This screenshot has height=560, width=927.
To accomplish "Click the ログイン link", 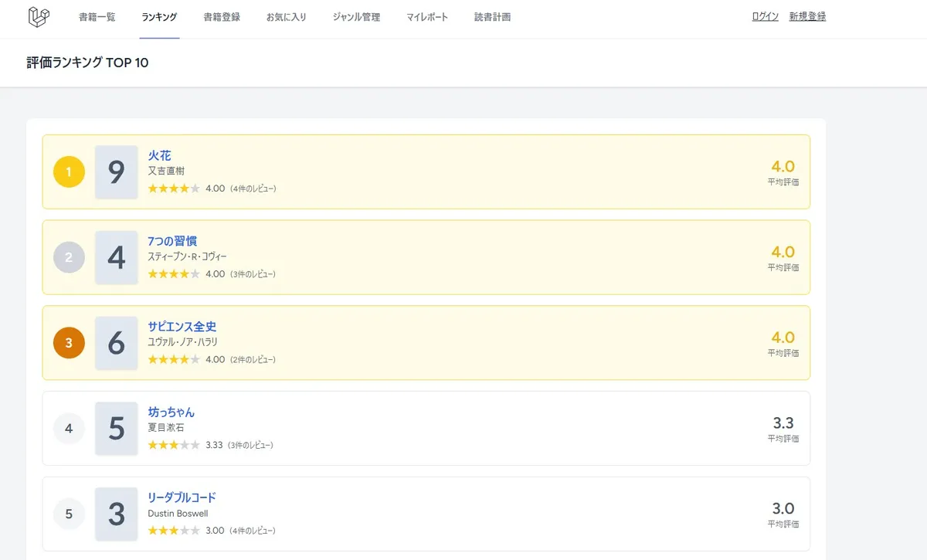I will coord(766,16).
